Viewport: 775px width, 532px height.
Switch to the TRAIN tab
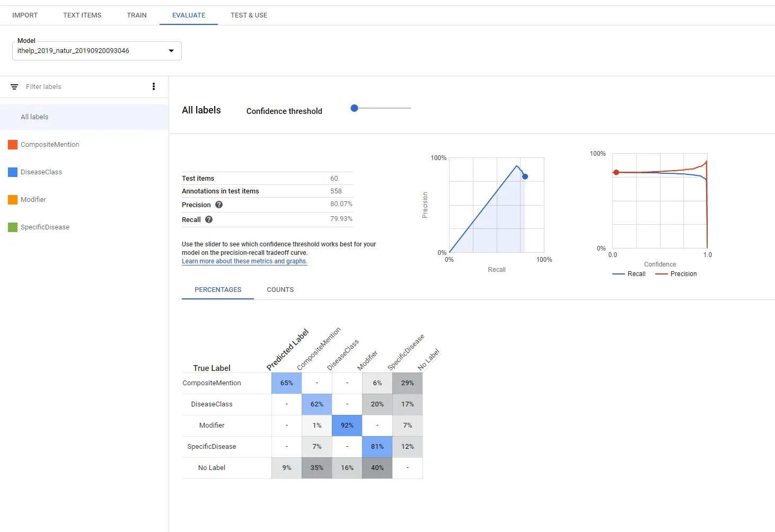click(x=137, y=15)
